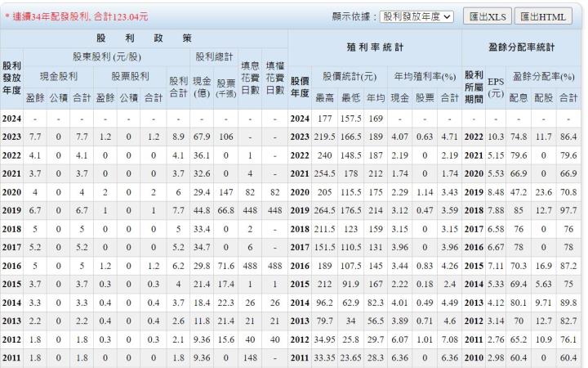Click the 匯出HTML export button
The height and width of the screenshot is (368, 588).
click(543, 16)
